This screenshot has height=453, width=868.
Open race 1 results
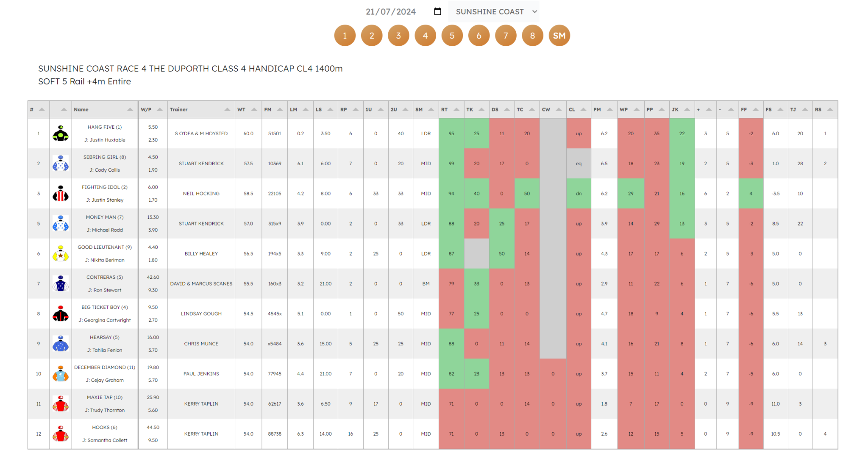pos(345,35)
